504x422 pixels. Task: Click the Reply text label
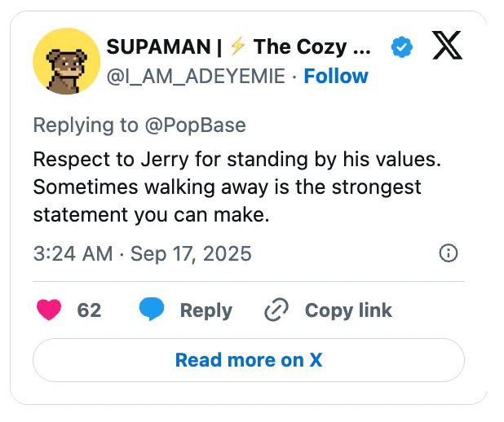pos(206,310)
